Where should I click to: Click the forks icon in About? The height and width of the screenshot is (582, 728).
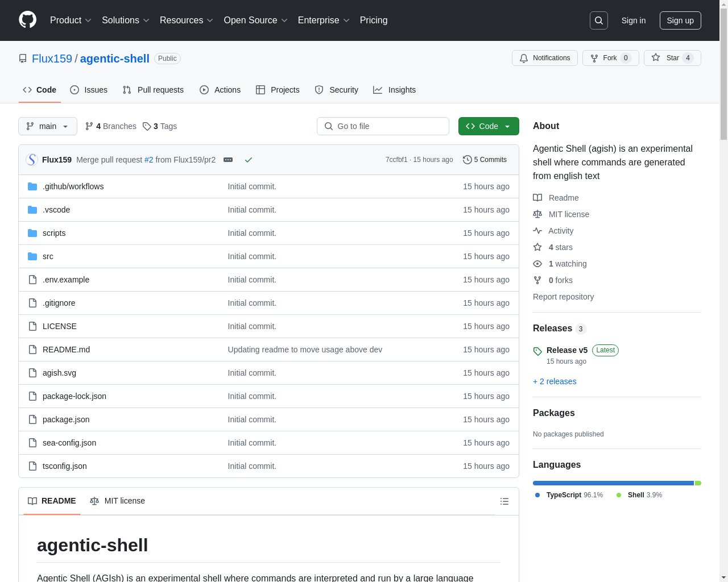click(537, 280)
